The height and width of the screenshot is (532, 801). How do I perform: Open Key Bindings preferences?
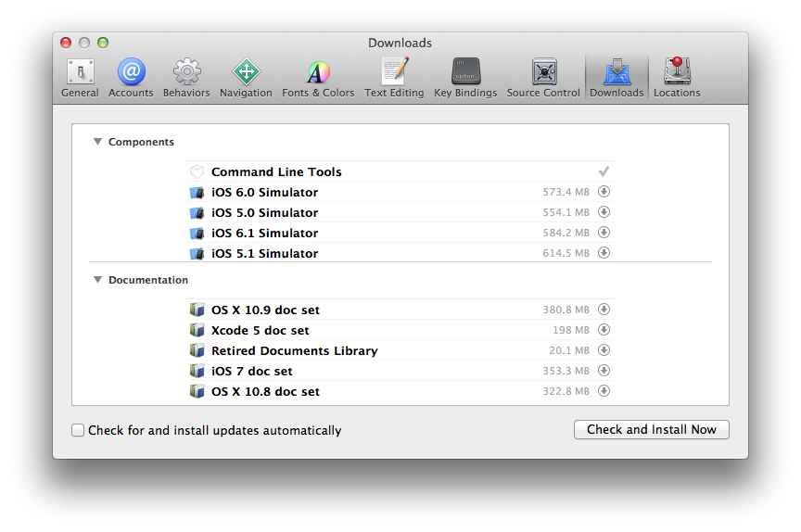coord(465,78)
